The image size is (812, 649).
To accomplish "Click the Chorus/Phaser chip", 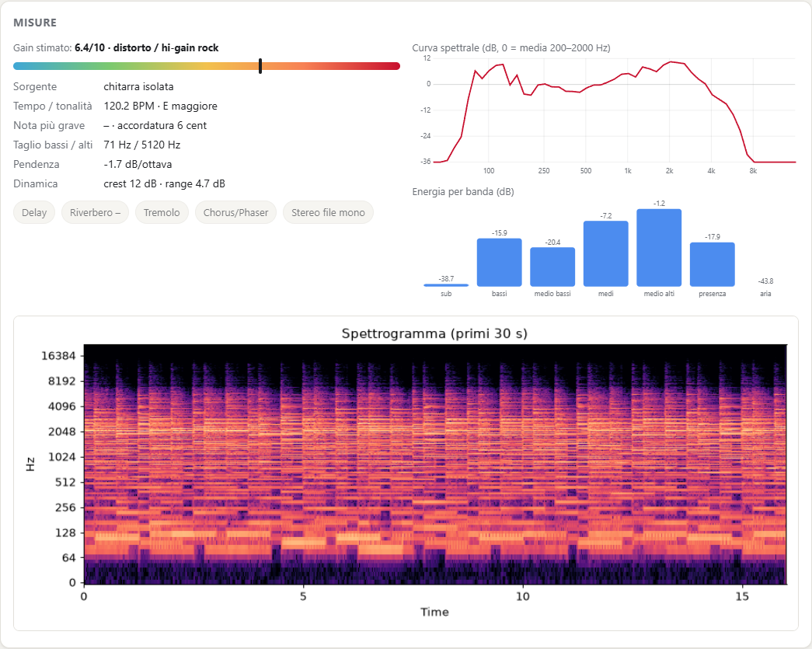I will coord(235,212).
